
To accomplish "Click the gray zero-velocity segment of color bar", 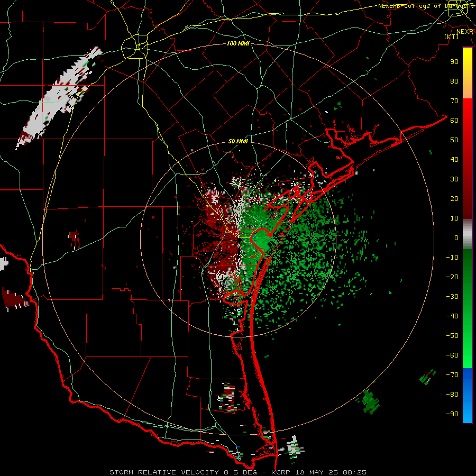I will click(x=467, y=234).
